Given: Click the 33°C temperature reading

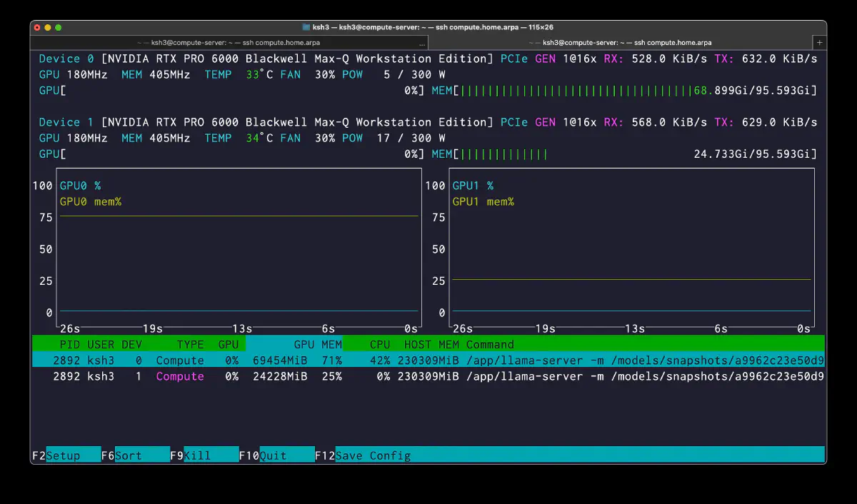Looking at the screenshot, I should (x=259, y=74).
